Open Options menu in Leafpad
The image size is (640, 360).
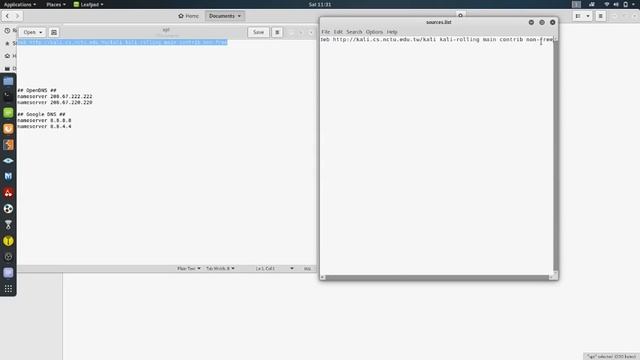(374, 32)
